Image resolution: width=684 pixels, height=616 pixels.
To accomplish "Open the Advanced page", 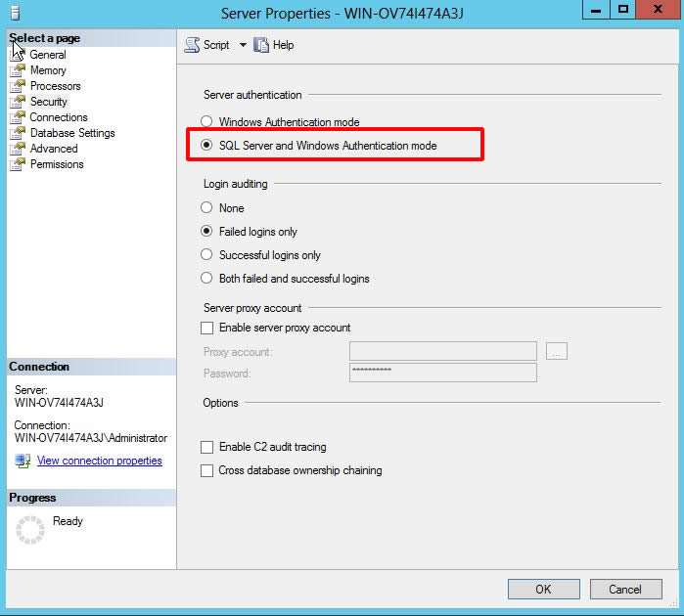I will coord(54,149).
